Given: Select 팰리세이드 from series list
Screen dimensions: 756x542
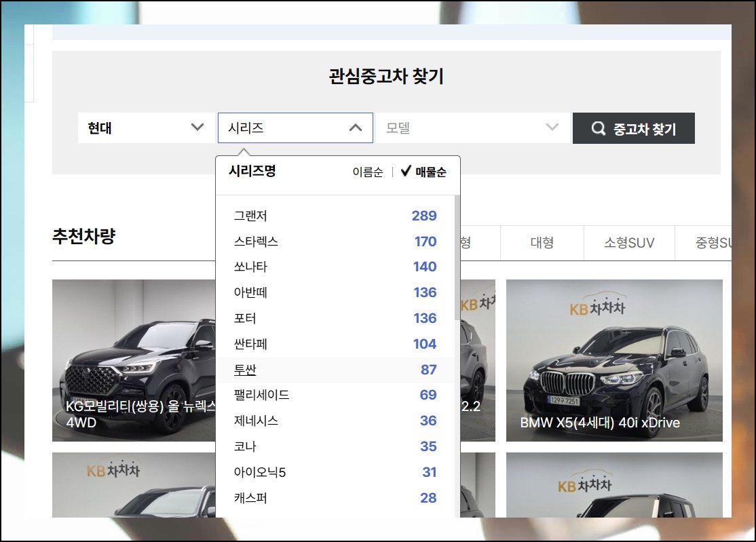Looking at the screenshot, I should [x=335, y=395].
